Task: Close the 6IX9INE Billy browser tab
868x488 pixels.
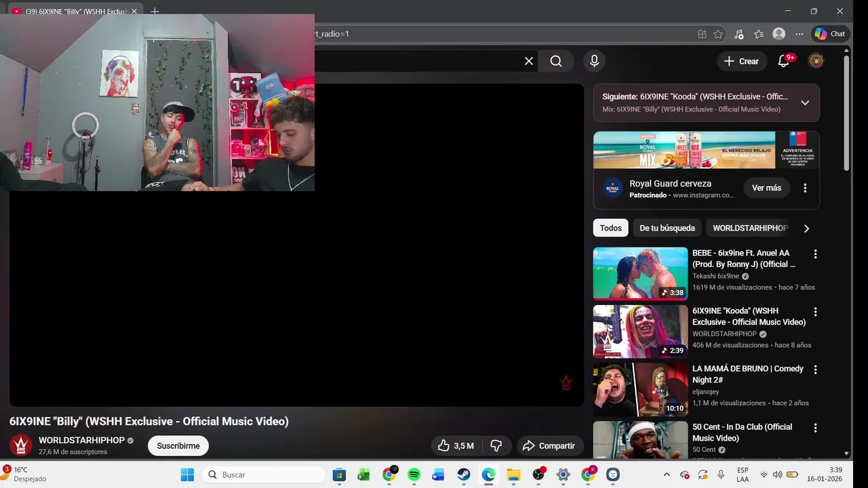Action: tap(134, 12)
